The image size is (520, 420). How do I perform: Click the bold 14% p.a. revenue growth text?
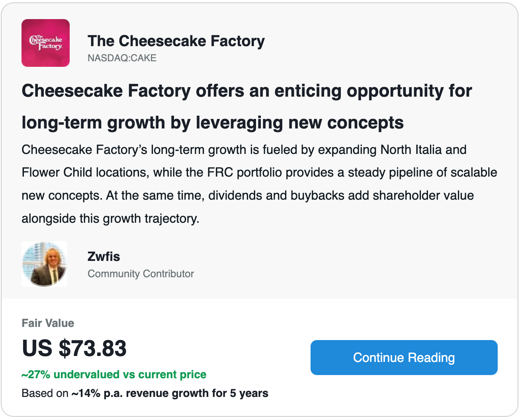(x=170, y=393)
